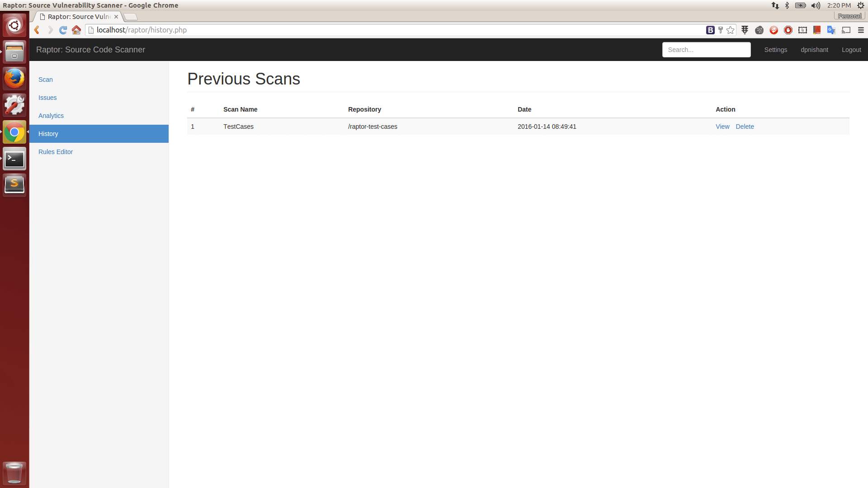
Task: Open the Scan sidebar item
Action: pos(46,80)
